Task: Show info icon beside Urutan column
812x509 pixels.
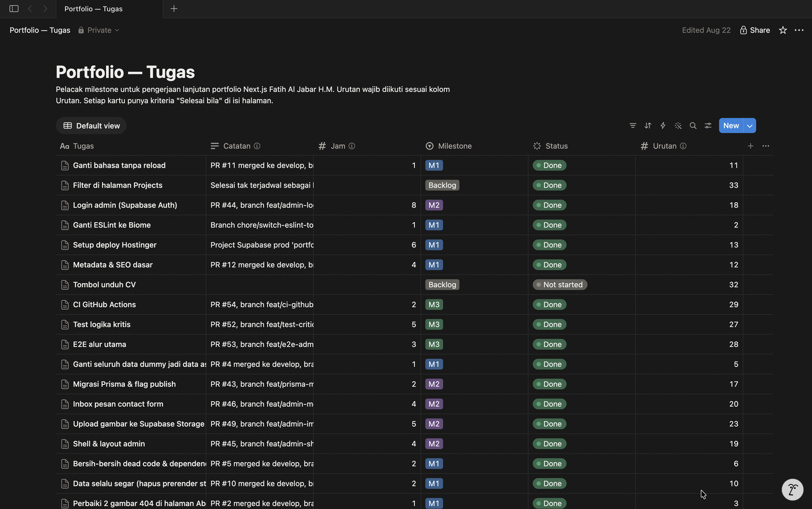Action: click(x=683, y=146)
